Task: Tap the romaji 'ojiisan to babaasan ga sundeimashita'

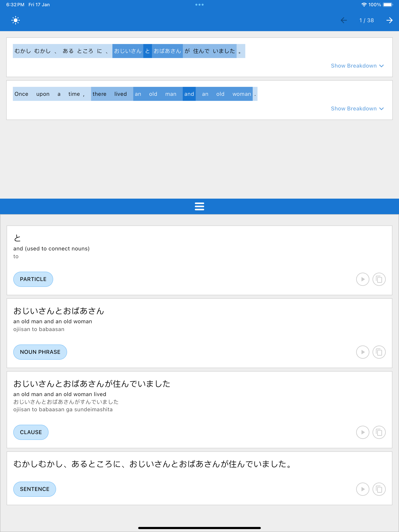Action: pyautogui.click(x=63, y=409)
